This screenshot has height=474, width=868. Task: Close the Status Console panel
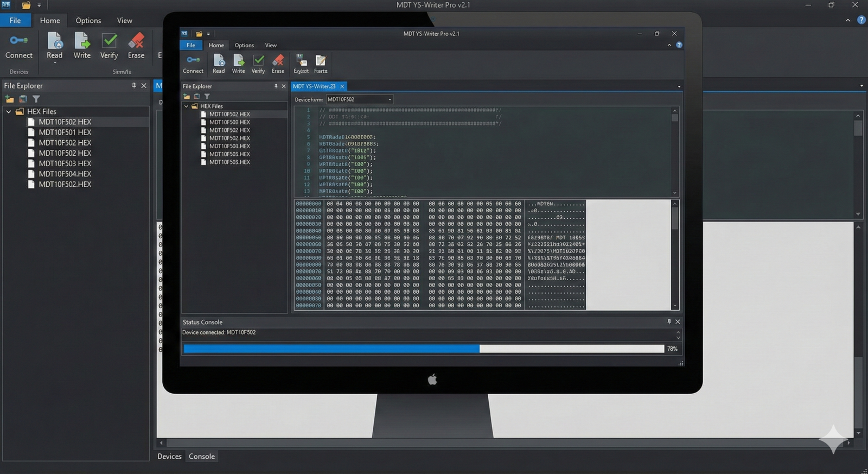tap(678, 321)
